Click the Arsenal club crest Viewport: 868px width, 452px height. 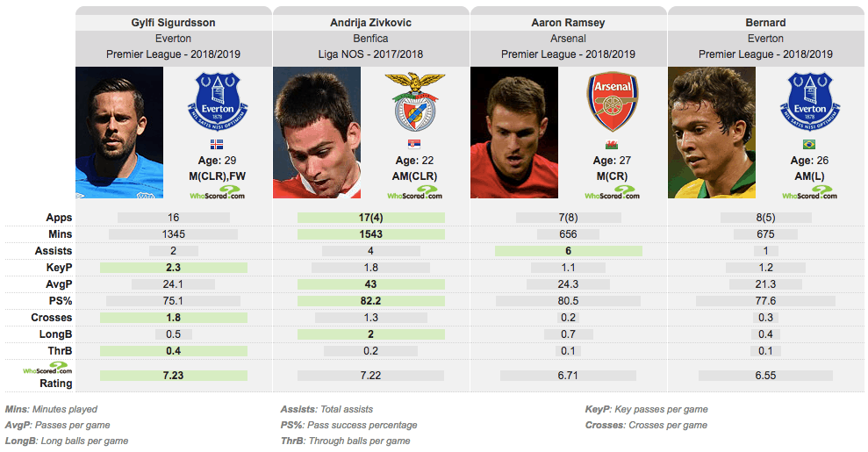613,103
